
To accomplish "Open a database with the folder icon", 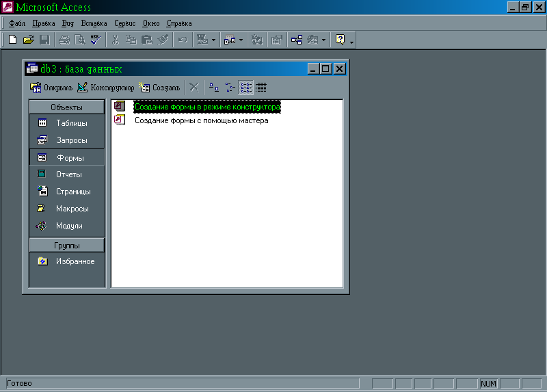I will [x=29, y=40].
